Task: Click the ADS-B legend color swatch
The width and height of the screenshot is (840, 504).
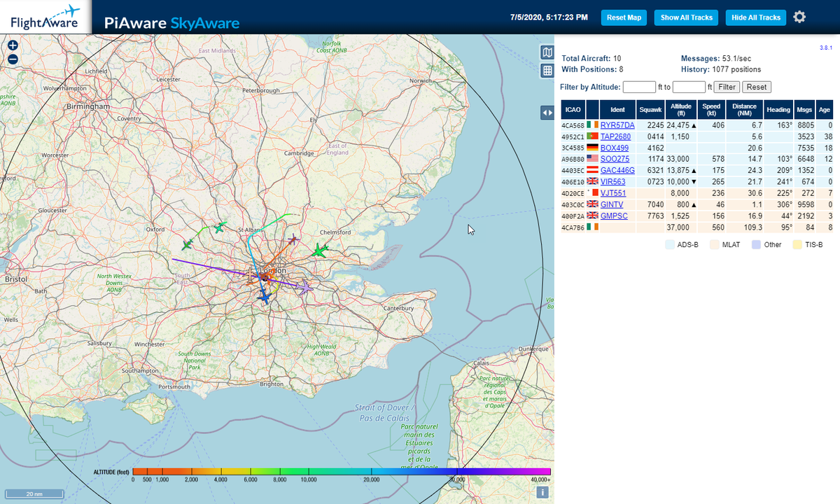Action: click(670, 245)
